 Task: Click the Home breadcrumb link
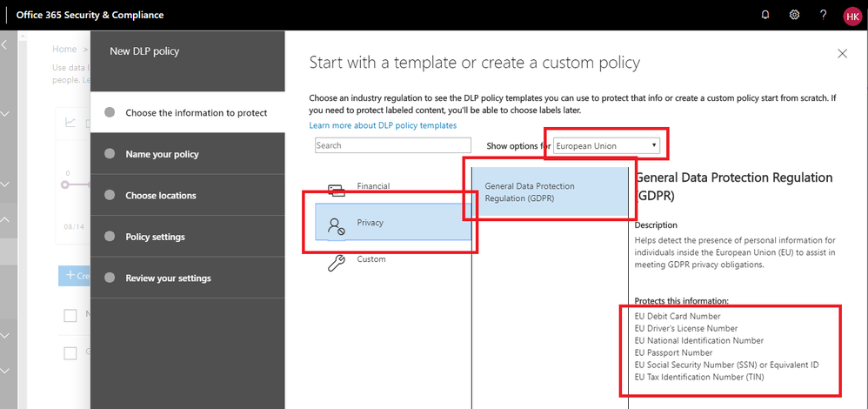(x=64, y=50)
